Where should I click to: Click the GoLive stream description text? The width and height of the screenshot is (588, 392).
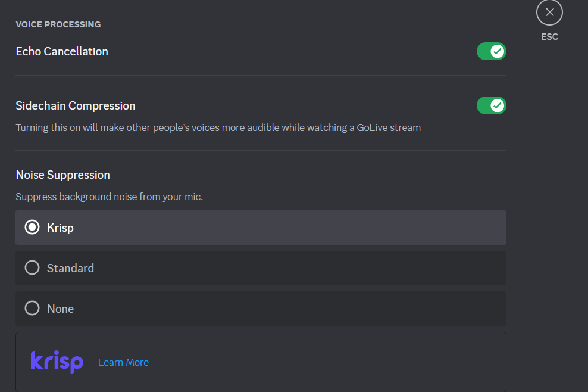point(218,127)
